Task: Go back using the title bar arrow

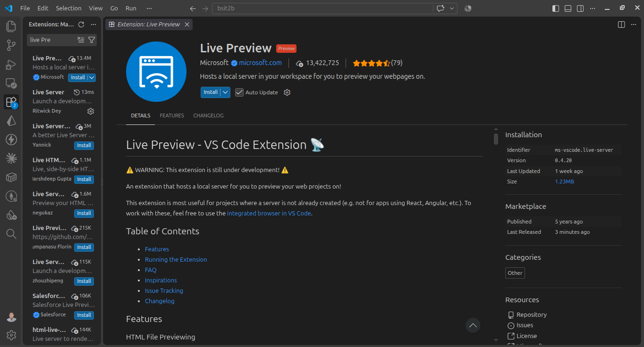Action: coord(193,8)
